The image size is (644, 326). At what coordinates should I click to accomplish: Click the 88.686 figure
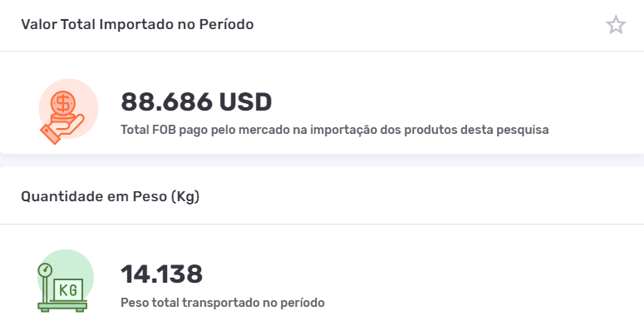166,101
